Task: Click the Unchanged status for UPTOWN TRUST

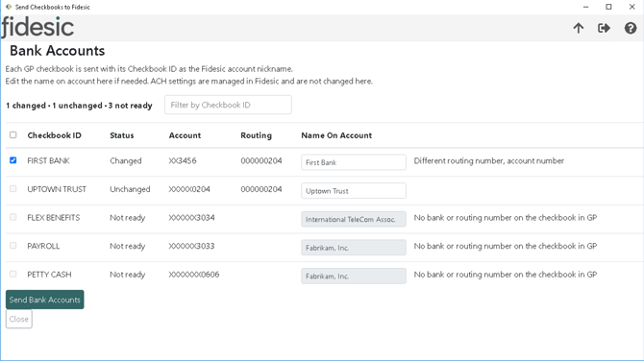Action: [130, 189]
